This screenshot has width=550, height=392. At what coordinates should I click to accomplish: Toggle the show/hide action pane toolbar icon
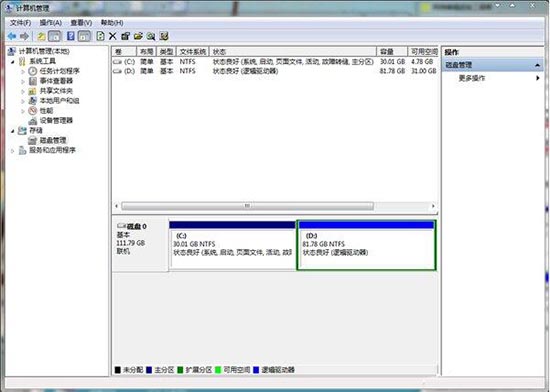click(x=84, y=36)
